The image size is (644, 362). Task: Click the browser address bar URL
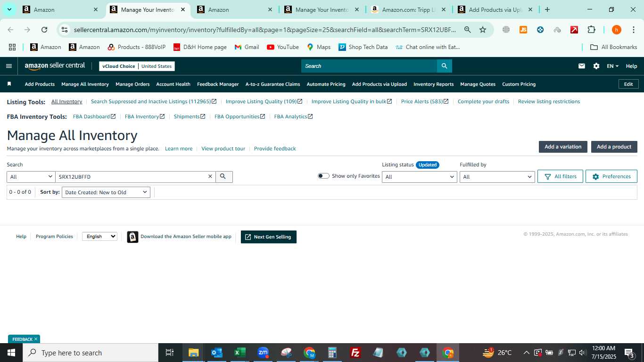point(265,30)
